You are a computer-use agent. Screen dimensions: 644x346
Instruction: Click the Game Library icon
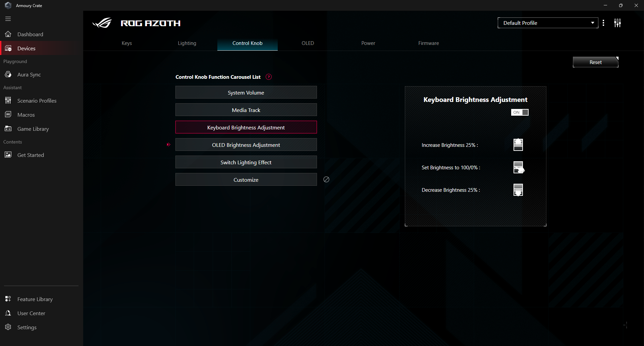[8, 129]
